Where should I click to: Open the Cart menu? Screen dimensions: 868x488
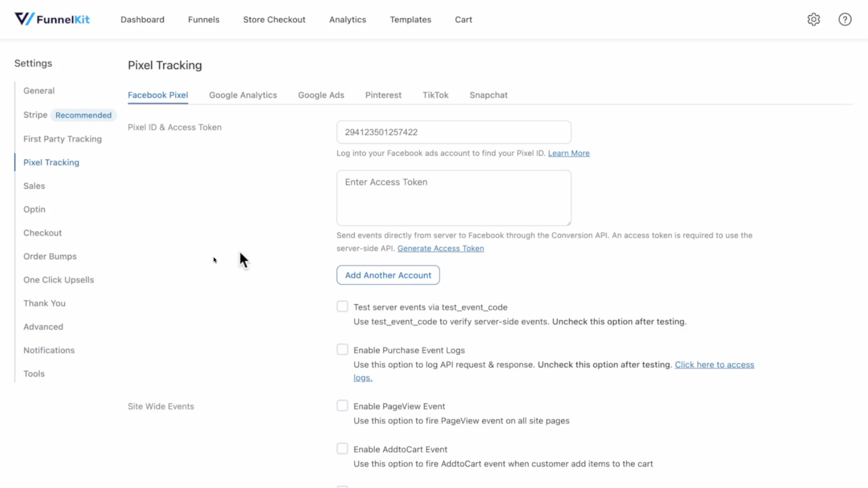(463, 20)
